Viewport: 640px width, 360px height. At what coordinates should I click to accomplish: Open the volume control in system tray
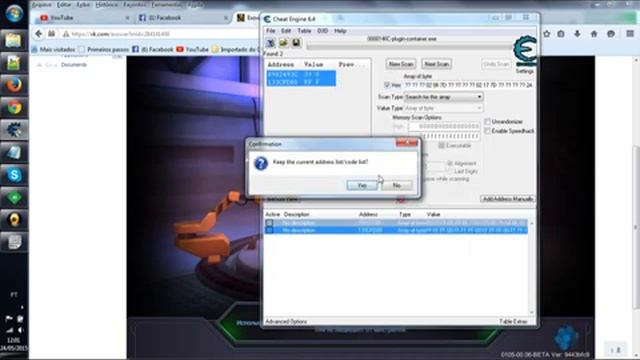click(x=20, y=330)
